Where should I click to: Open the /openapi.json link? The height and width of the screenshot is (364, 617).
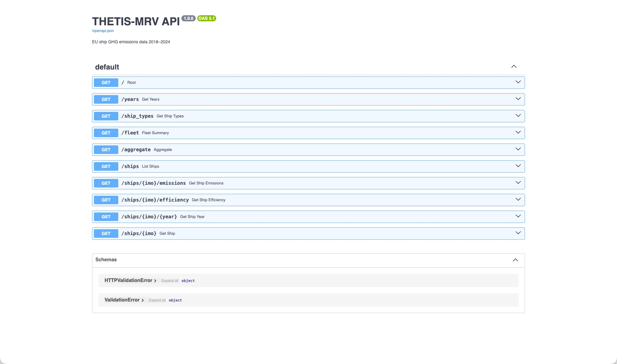pos(103,31)
